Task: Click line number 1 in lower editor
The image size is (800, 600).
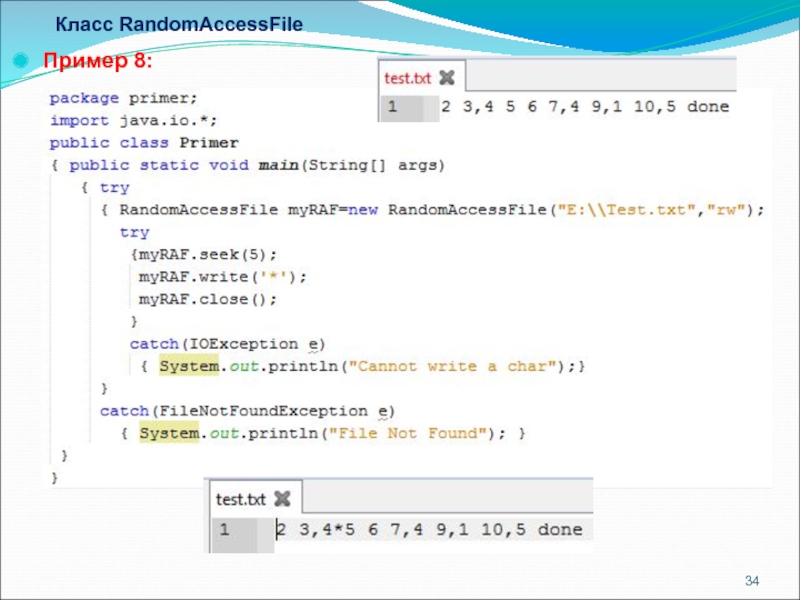Action: (224, 530)
